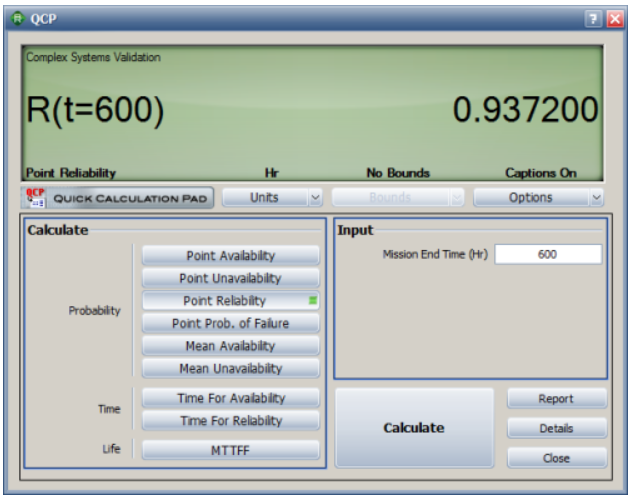
Task: Select Point Prob. of Failure calculation
Action: tap(231, 323)
